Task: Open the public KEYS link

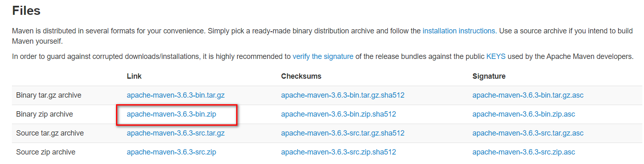Action: (x=496, y=56)
